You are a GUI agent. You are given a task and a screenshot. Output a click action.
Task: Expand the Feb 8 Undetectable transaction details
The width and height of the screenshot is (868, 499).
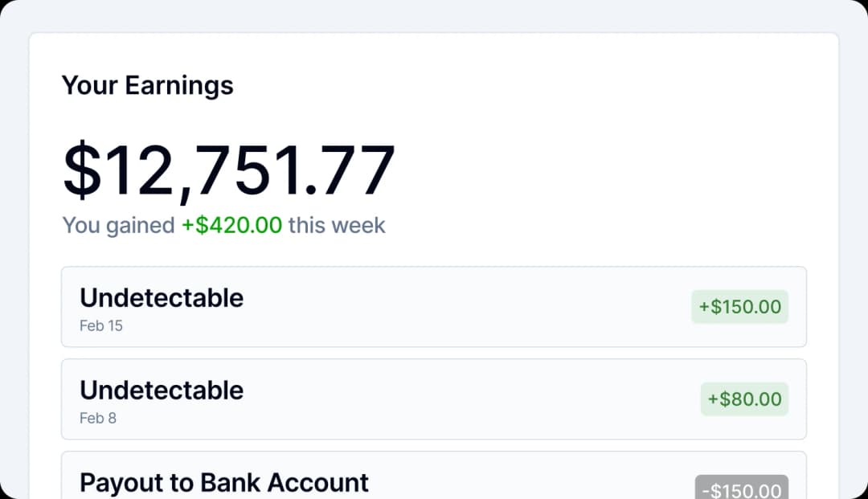tap(434, 399)
